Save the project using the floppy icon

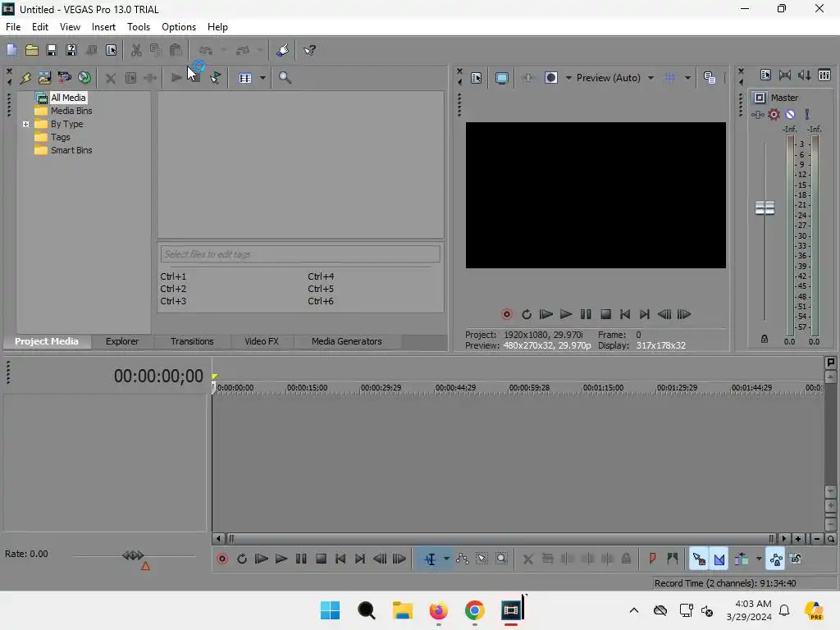tap(52, 50)
